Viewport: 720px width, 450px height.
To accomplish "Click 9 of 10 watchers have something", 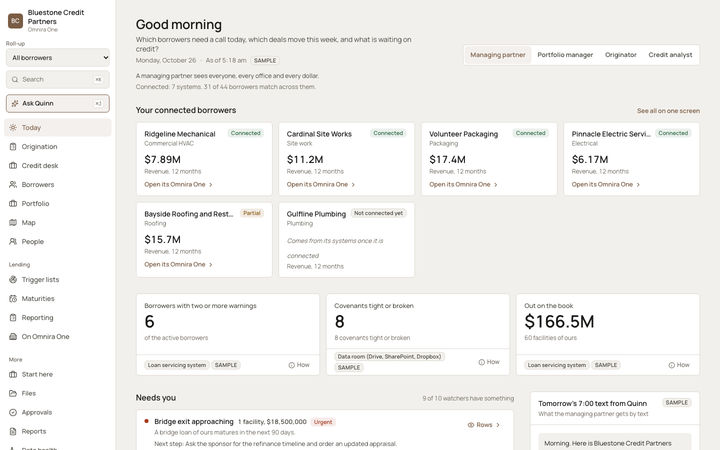I will [468, 398].
